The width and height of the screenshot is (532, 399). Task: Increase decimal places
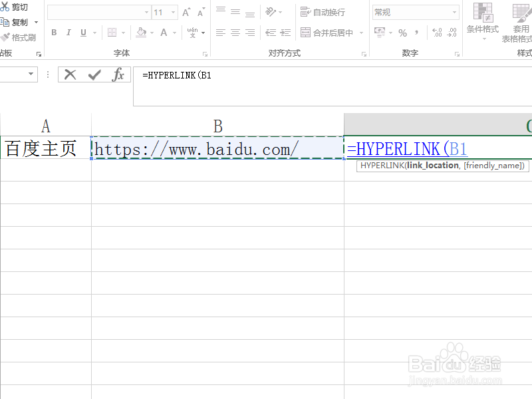437,33
